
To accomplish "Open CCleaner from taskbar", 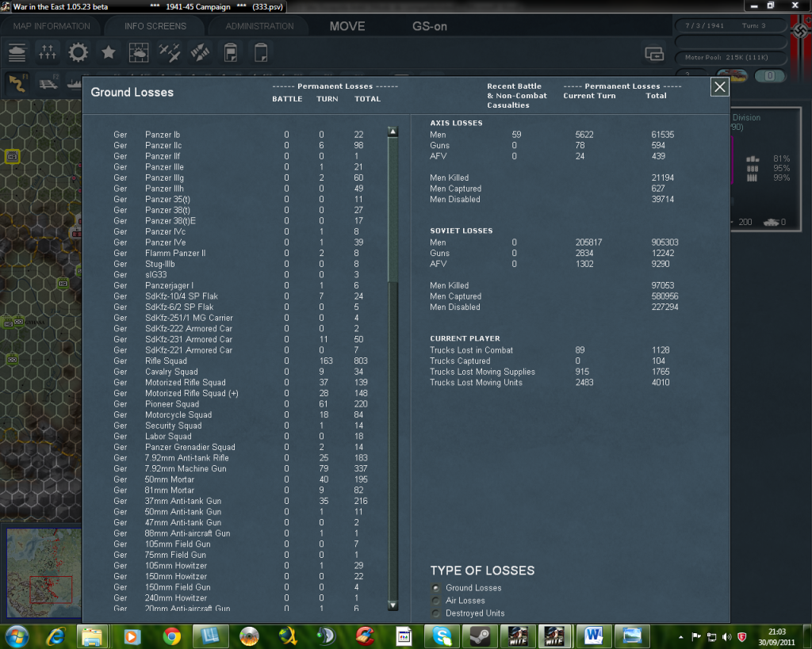I will 365,636.
